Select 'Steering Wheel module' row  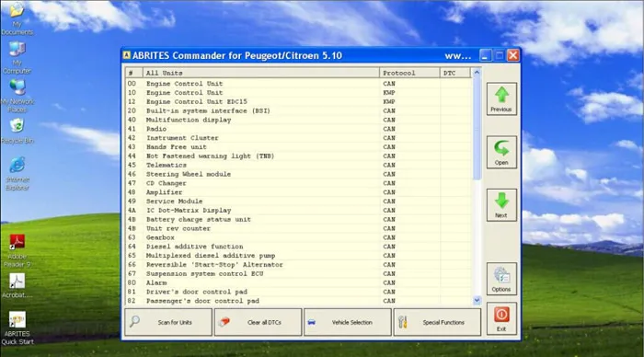299,174
